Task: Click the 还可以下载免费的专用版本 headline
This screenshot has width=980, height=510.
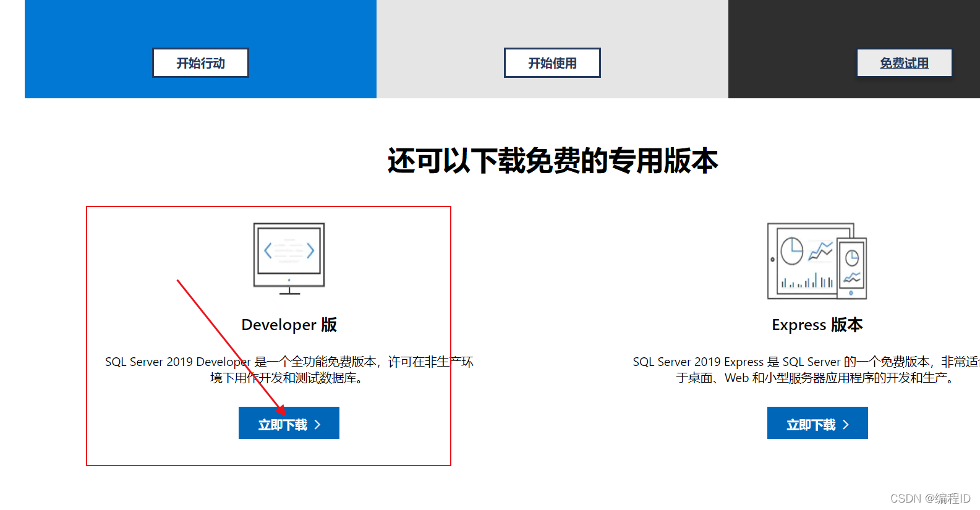Action: pos(552,161)
